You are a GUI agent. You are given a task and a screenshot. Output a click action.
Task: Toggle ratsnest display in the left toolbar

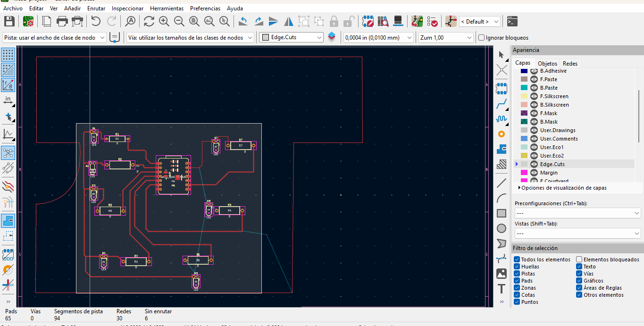pyautogui.click(x=8, y=152)
